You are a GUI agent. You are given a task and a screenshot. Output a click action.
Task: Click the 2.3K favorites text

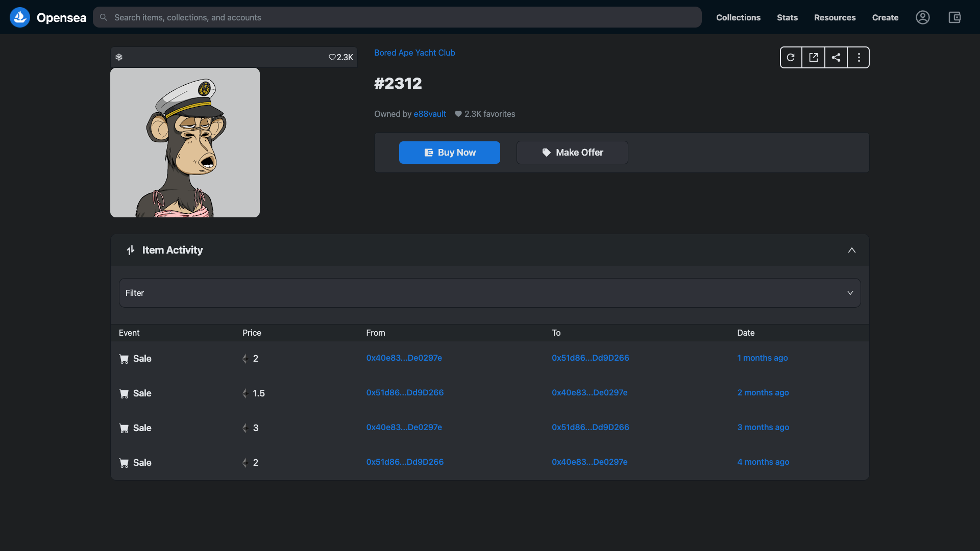489,114
